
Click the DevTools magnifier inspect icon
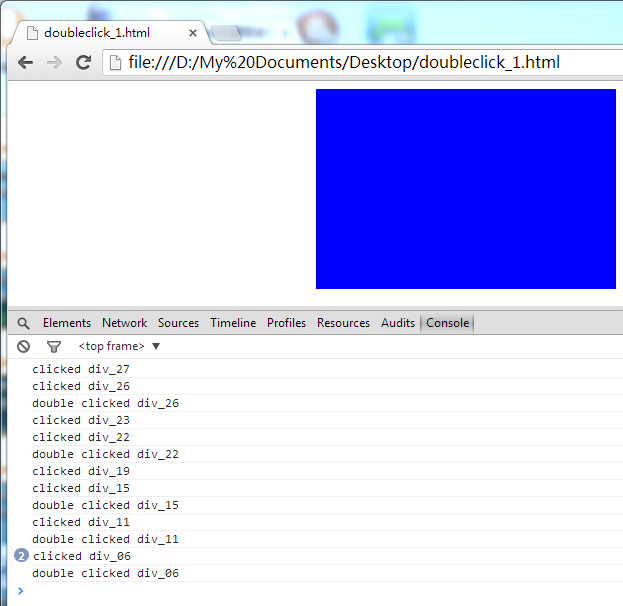pos(23,323)
